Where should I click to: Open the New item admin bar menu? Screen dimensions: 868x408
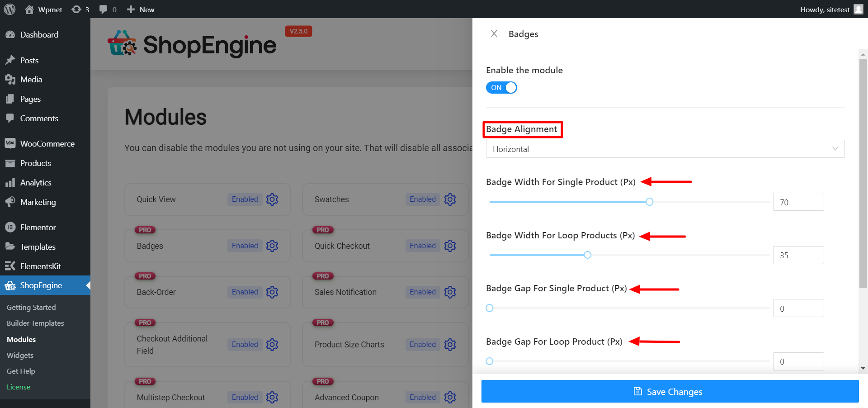pos(140,9)
